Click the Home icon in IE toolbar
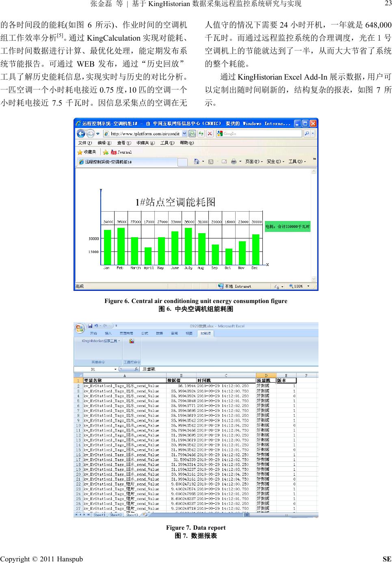392x563 pixels. point(197,162)
